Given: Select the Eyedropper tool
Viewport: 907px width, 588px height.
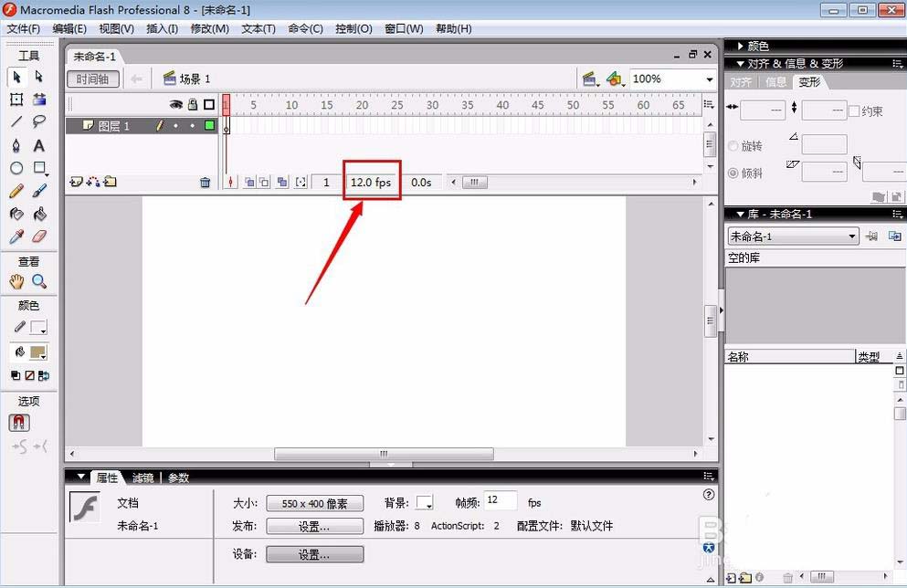Looking at the screenshot, I should (x=16, y=236).
